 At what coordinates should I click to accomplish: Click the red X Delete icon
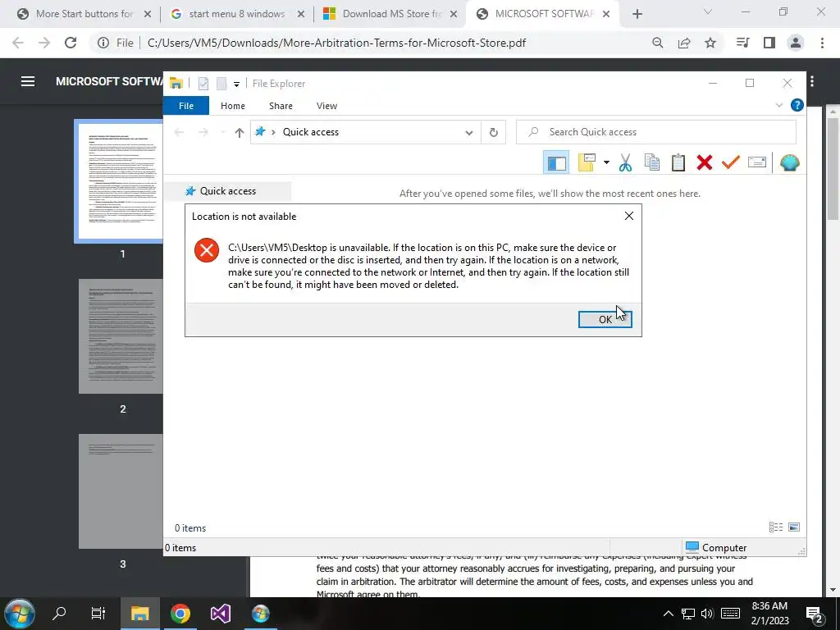tap(705, 162)
